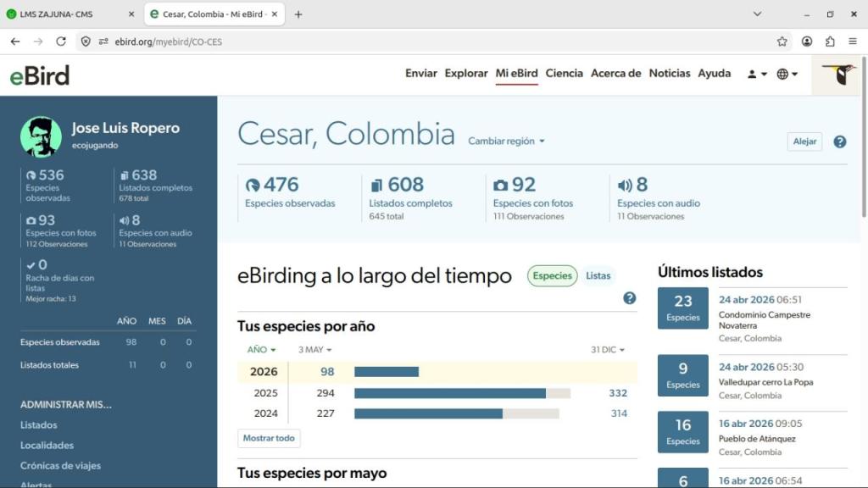Click the help icon beside Alejar
Image resolution: width=868 pixels, height=488 pixels.
(x=840, y=141)
